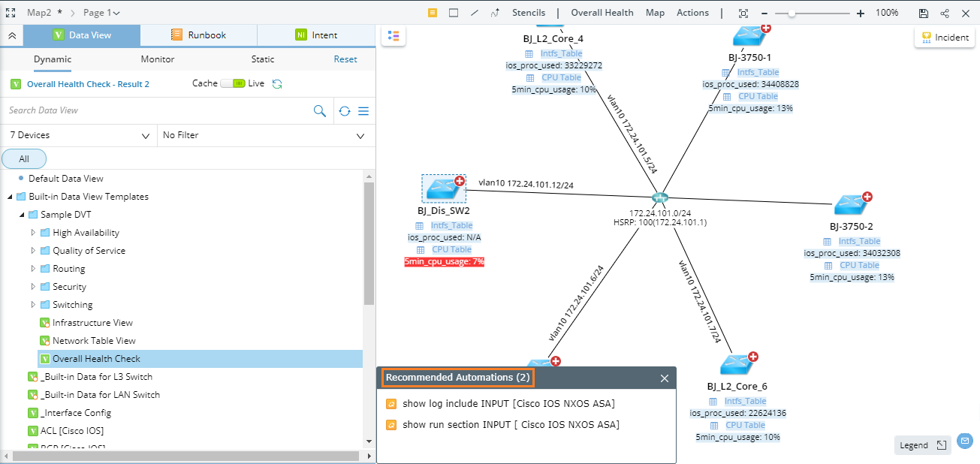Click the fit-to-screen zoom icon
Viewport: 980px width, 464px height.
[x=743, y=12]
